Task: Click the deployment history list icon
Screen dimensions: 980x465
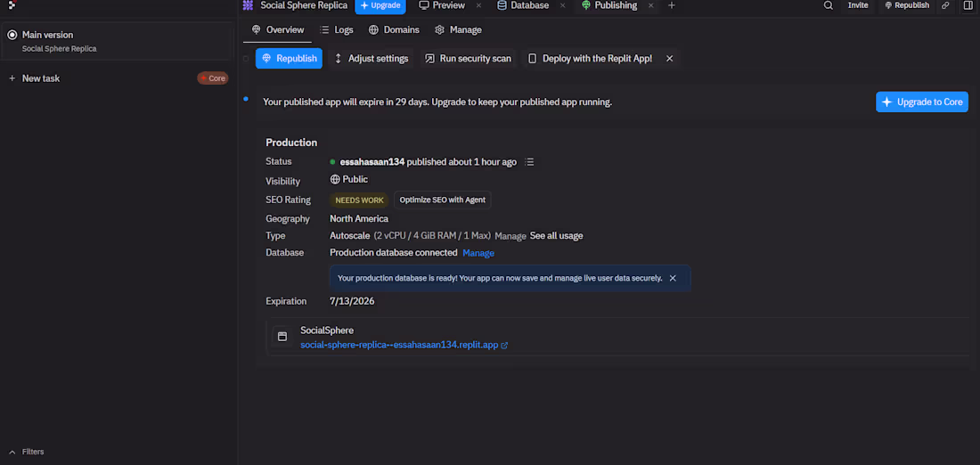Action: click(x=529, y=162)
